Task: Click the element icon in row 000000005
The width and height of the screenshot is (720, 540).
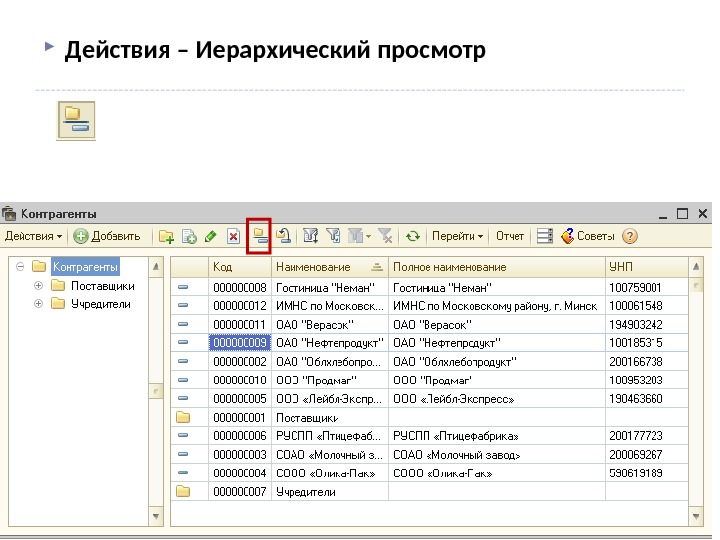Action: click(x=183, y=398)
